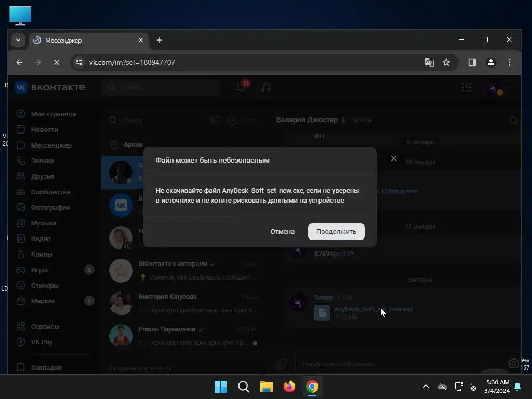Open Сообщества in the sidebar

pyautogui.click(x=50, y=192)
